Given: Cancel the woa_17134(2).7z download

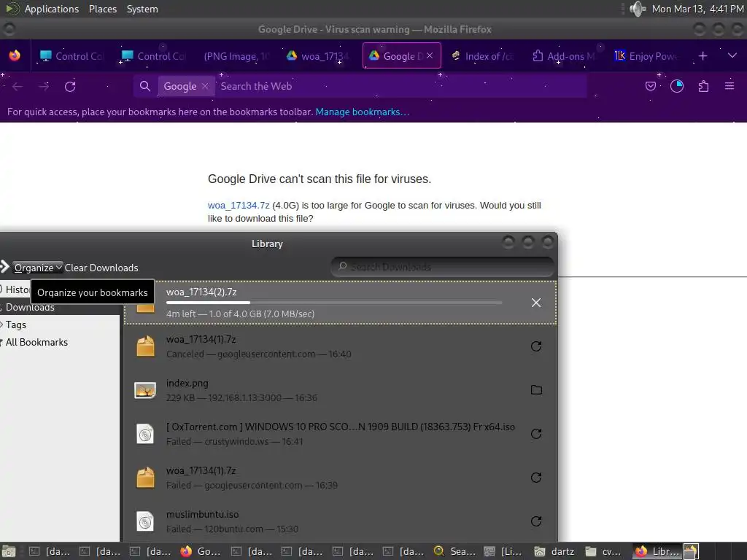Looking at the screenshot, I should point(536,303).
